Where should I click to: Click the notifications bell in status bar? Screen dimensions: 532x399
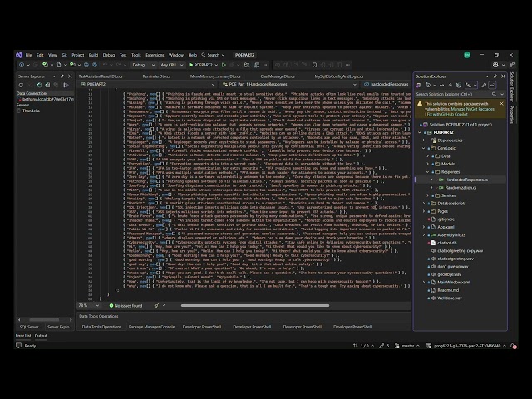[514, 346]
